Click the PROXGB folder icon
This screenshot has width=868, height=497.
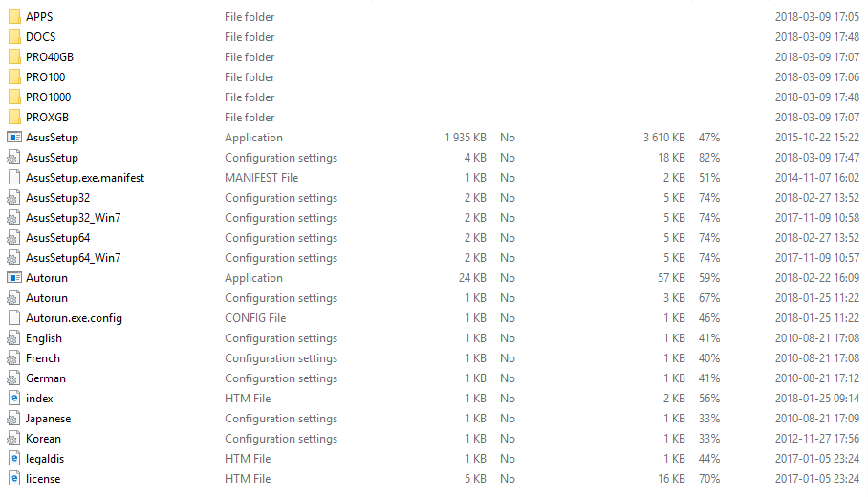point(14,118)
